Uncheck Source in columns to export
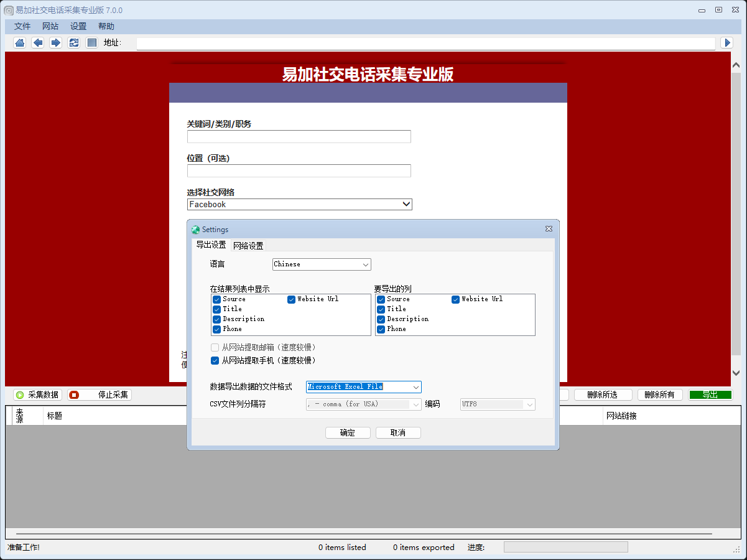 [x=381, y=299]
